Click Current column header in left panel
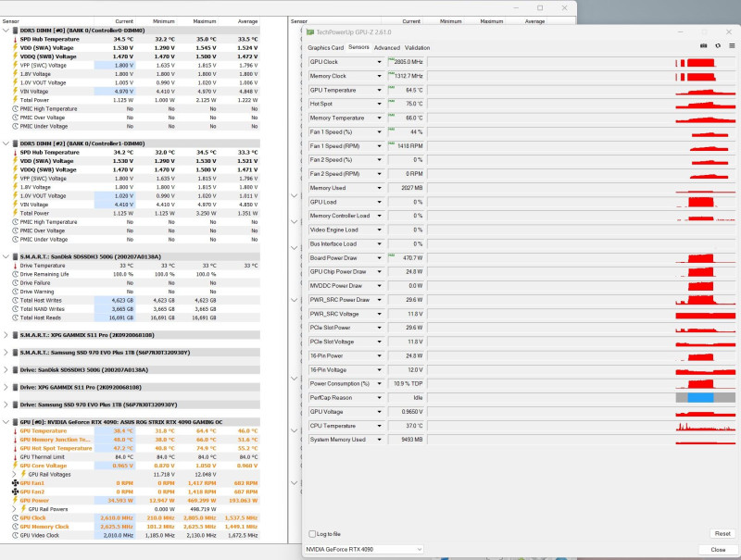Viewport: 741px width, 560px height. pos(124,21)
